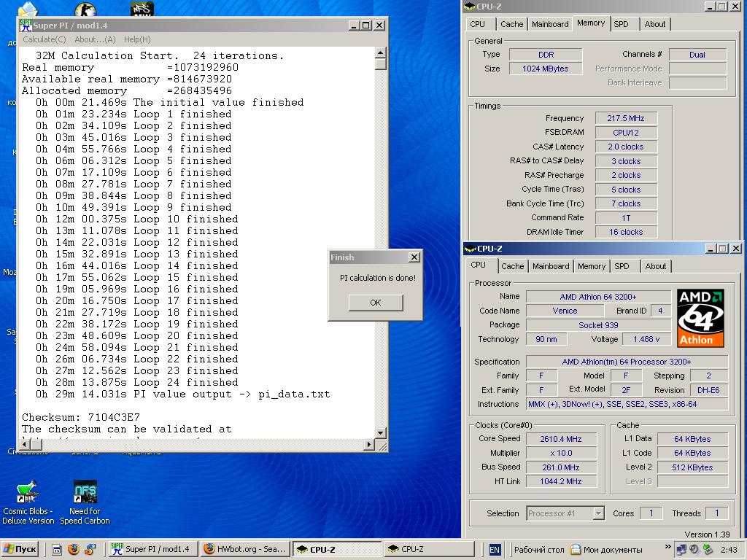Click the Voltage value 1.488 v
The height and width of the screenshot is (560, 747).
coord(646,339)
